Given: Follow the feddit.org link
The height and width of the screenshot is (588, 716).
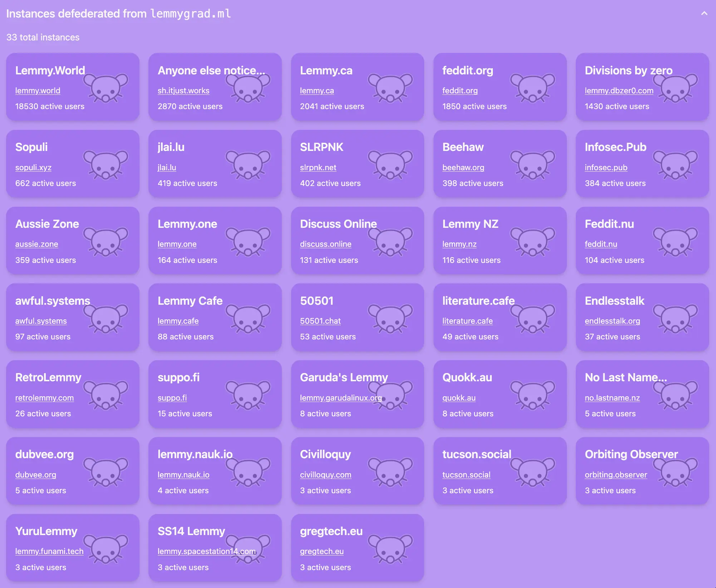Looking at the screenshot, I should click(x=460, y=90).
